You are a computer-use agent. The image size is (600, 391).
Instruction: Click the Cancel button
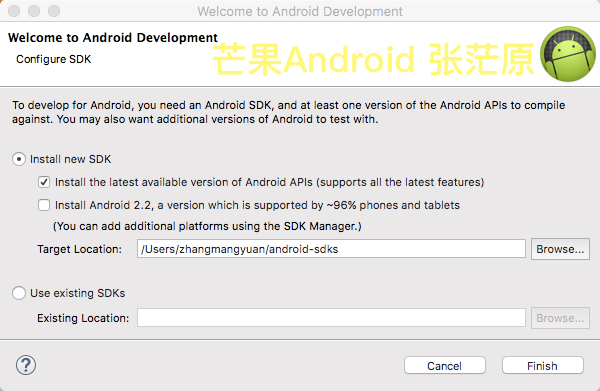[445, 366]
